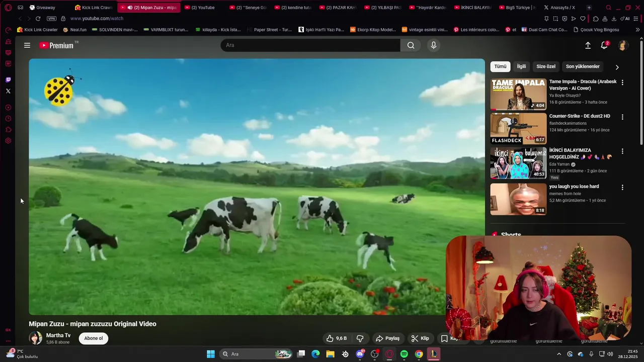The height and width of the screenshot is (362, 644).
Task: Reload the page with the refresh icon
Action: [38, 19]
